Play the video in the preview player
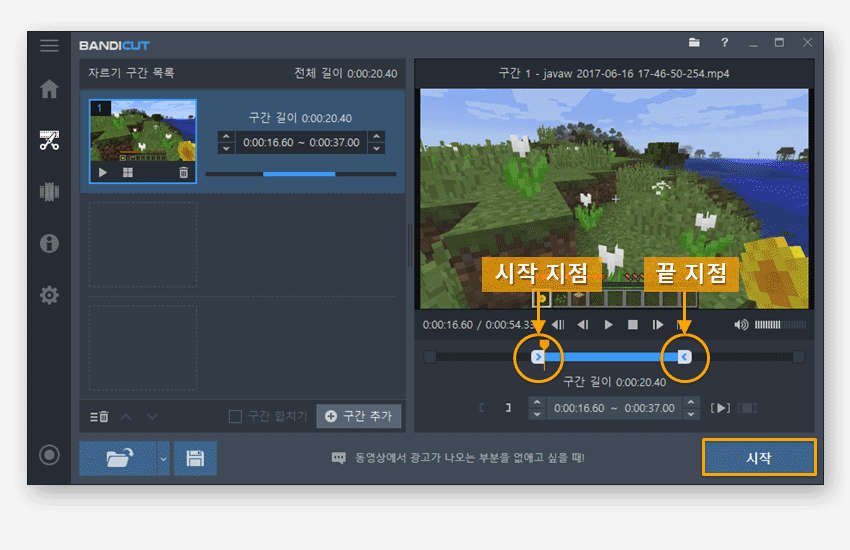 pos(608,325)
